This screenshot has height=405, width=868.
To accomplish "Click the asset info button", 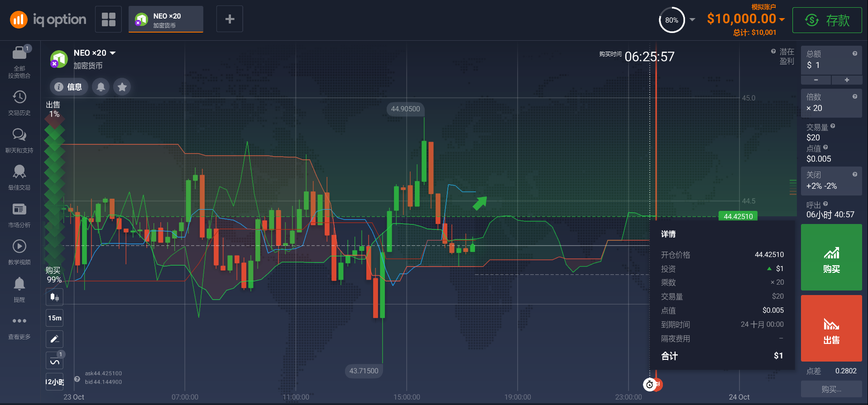I will [x=68, y=87].
